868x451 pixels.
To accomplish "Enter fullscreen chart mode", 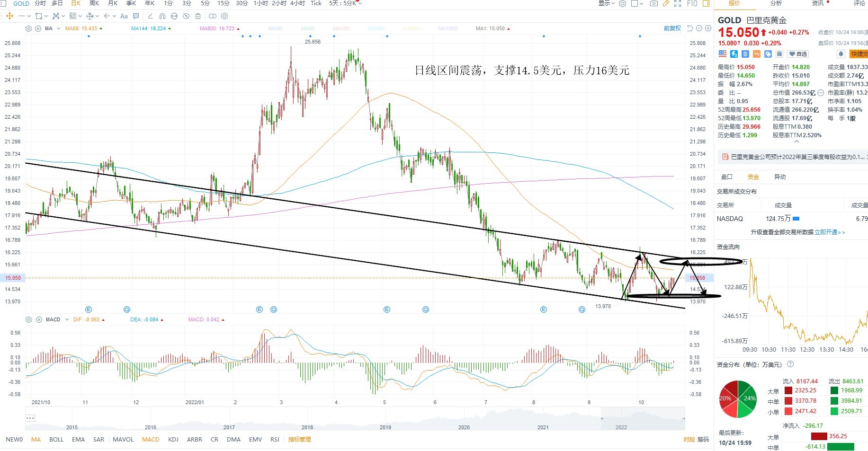I will coord(678,3).
